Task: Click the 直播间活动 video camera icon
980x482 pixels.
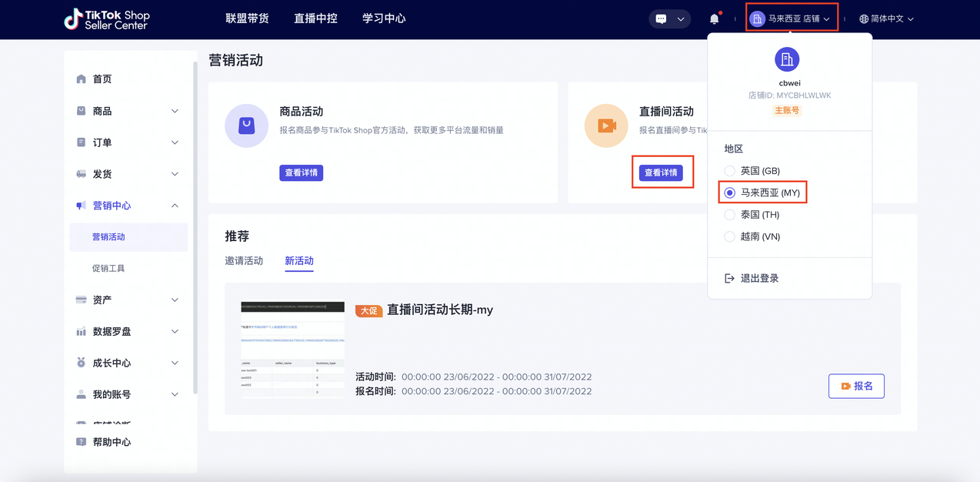Action: coord(606,126)
